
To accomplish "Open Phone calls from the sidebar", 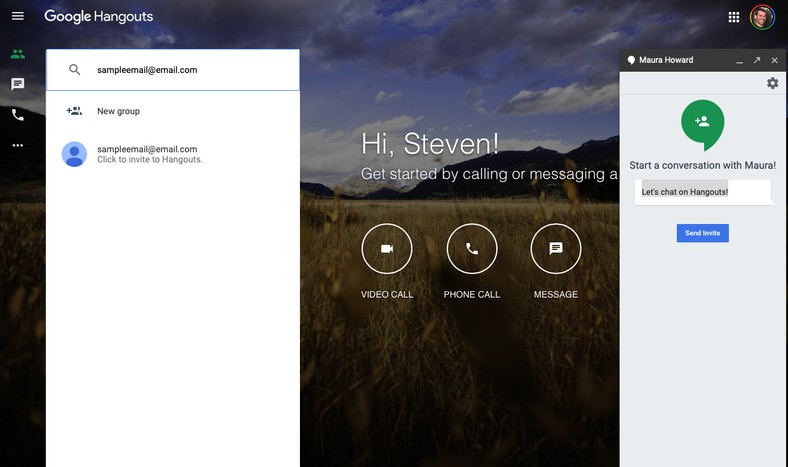I will pos(17,115).
